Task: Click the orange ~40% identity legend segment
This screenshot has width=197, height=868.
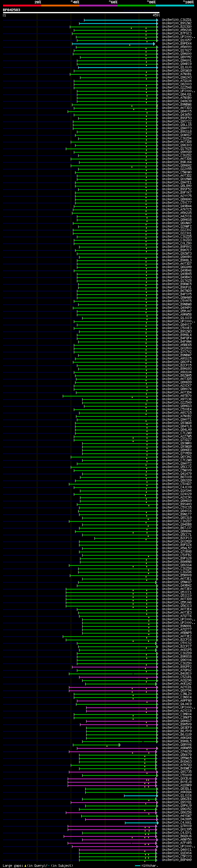Action: pos(60,6)
